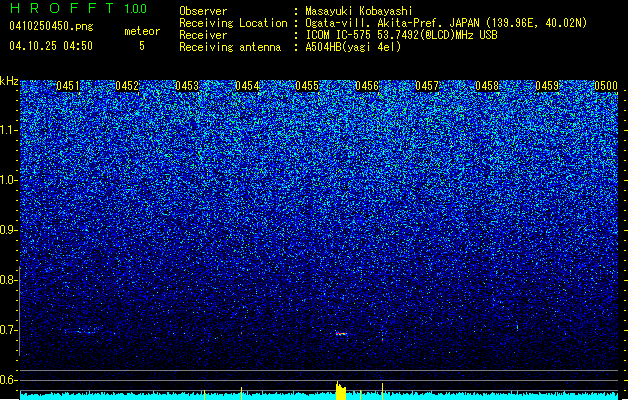Click the 'Receiver' field label

(203, 35)
